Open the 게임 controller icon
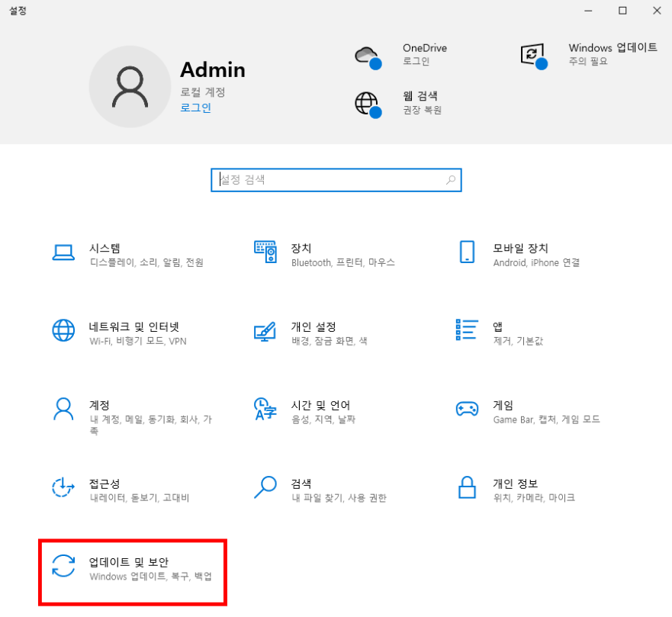 pyautogui.click(x=467, y=409)
